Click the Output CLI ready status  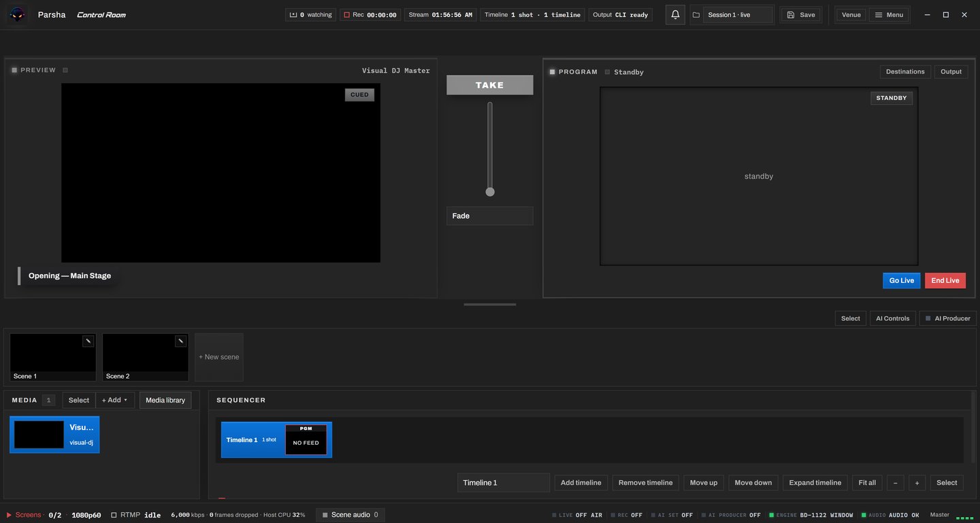coord(621,14)
